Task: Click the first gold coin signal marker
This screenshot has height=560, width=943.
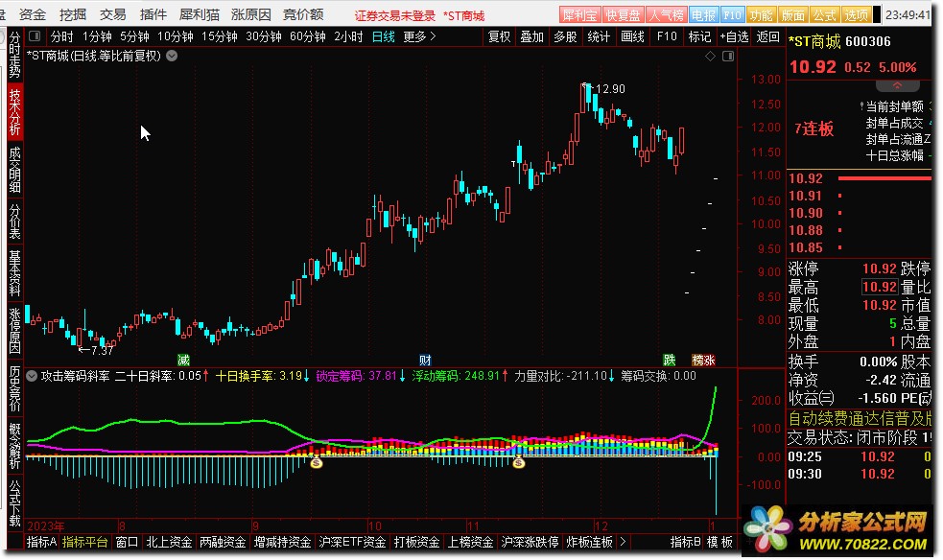Action: (317, 462)
